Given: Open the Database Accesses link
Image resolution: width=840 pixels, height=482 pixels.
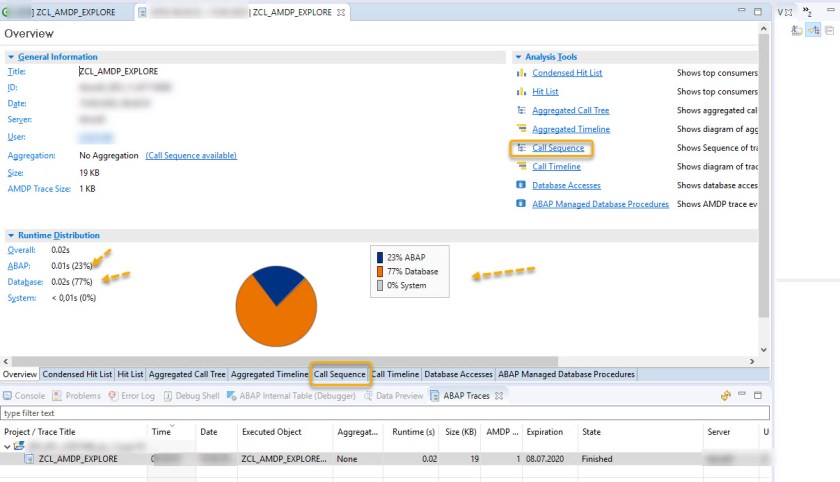Looking at the screenshot, I should point(566,185).
